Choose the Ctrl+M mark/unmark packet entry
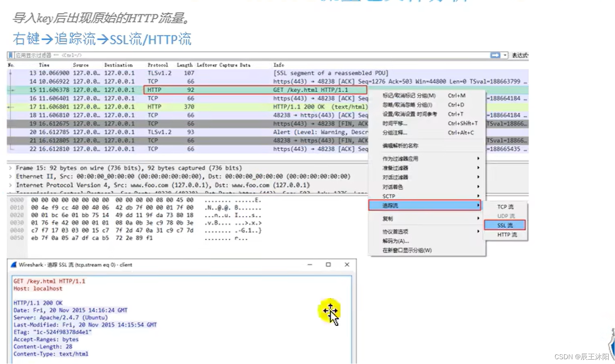 coord(427,96)
